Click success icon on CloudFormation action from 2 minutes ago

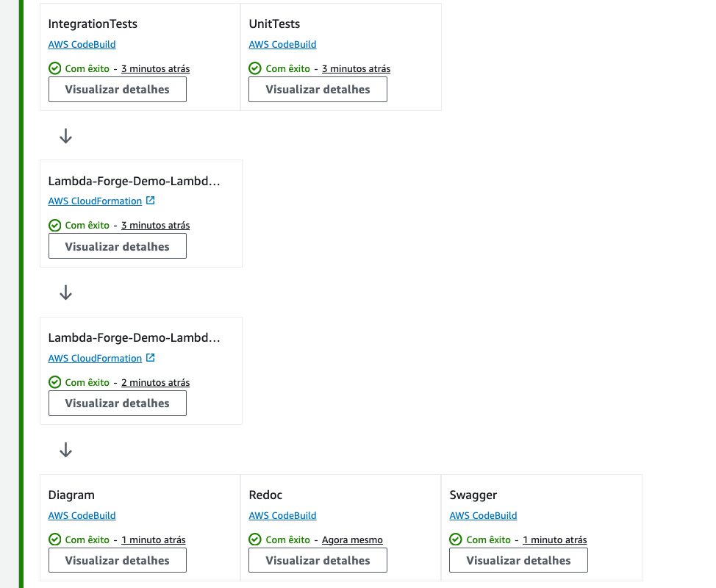[54, 382]
